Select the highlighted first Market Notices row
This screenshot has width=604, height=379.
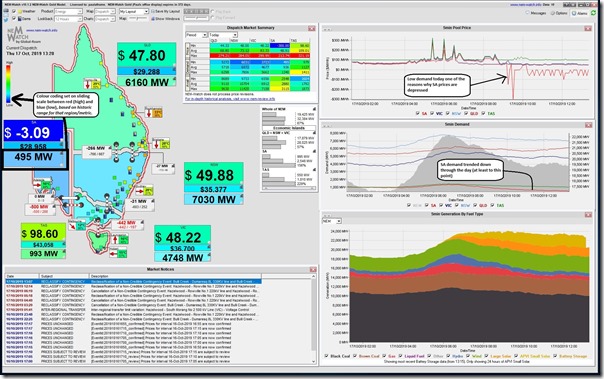point(133,282)
